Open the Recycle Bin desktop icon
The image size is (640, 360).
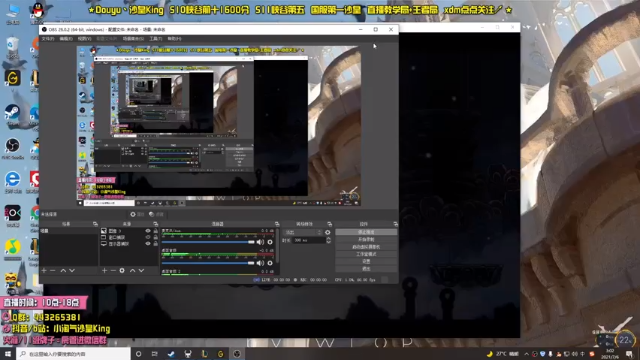click(13, 47)
